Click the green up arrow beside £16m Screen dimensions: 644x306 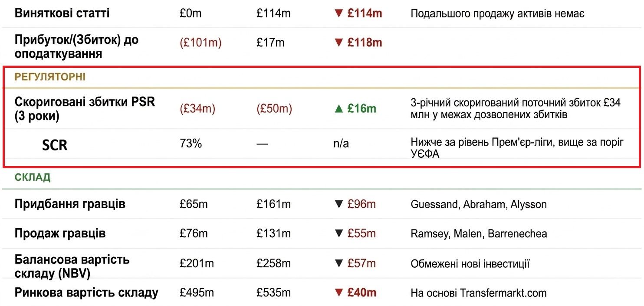[x=338, y=109]
